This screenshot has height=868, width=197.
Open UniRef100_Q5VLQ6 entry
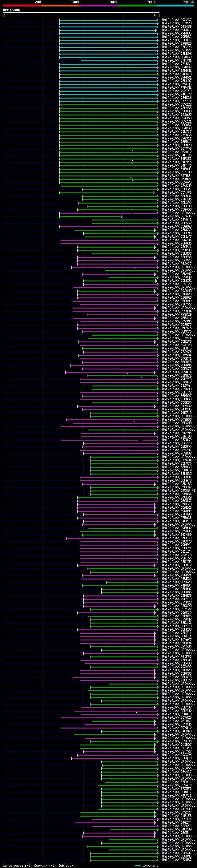click(x=177, y=84)
